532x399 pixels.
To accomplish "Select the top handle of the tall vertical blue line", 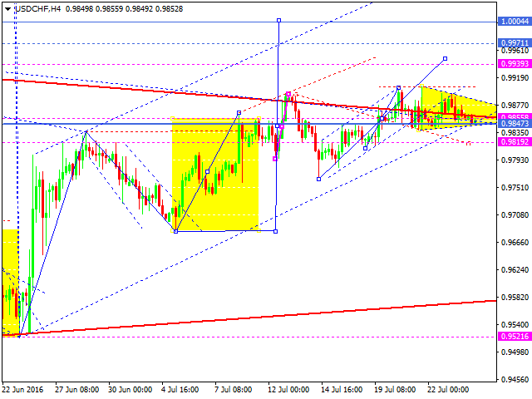I will [x=279, y=20].
